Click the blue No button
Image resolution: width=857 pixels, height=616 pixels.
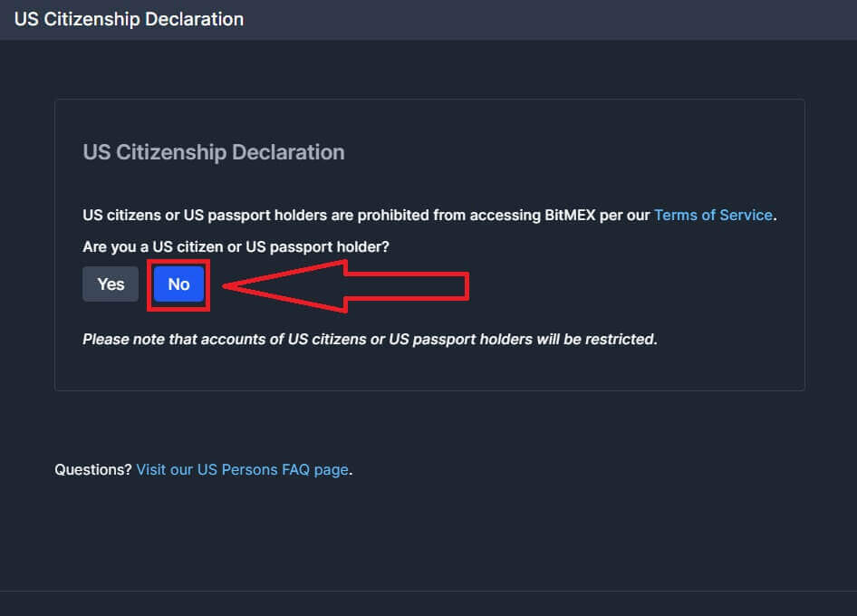pos(178,284)
